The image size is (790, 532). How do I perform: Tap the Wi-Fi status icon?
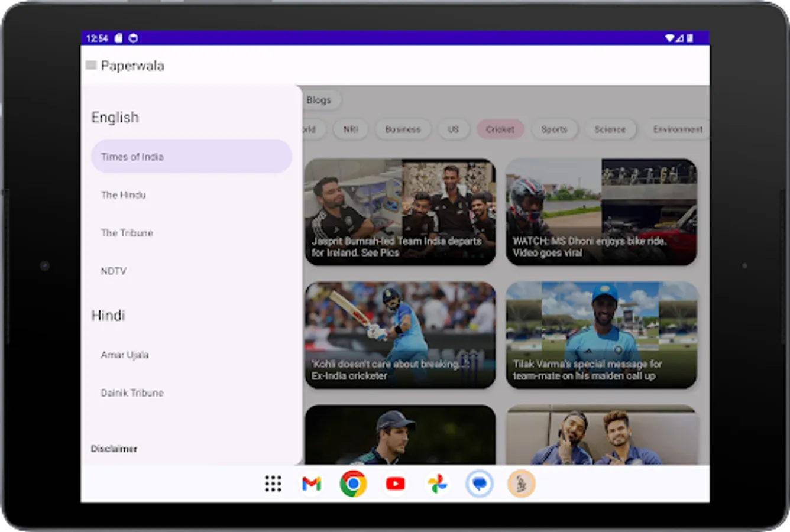point(669,38)
